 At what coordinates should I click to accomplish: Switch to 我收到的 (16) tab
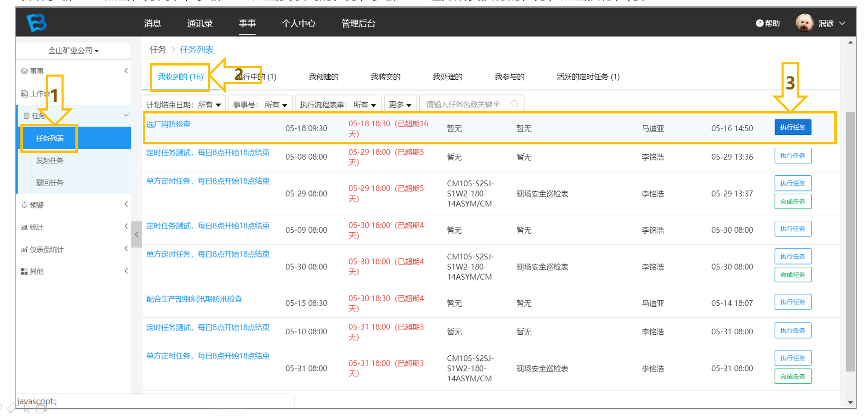[180, 76]
